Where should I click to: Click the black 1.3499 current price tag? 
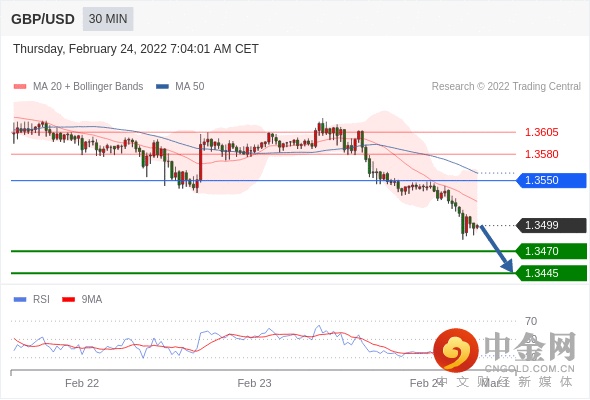coord(551,225)
